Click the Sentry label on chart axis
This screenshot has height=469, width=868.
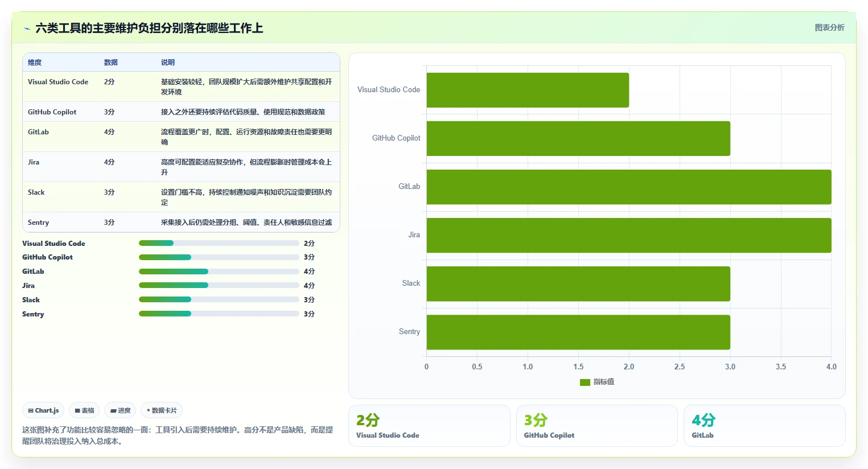(409, 332)
